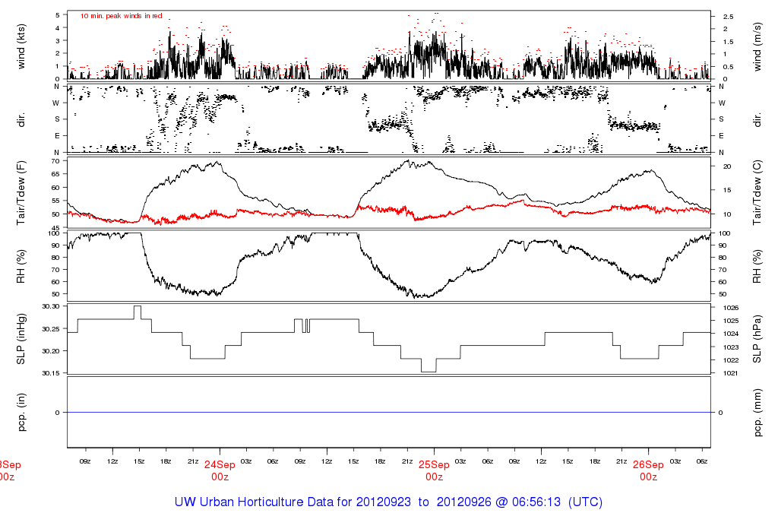
Task: Click the '30.25' pressure tick label
Action: click(x=51, y=329)
